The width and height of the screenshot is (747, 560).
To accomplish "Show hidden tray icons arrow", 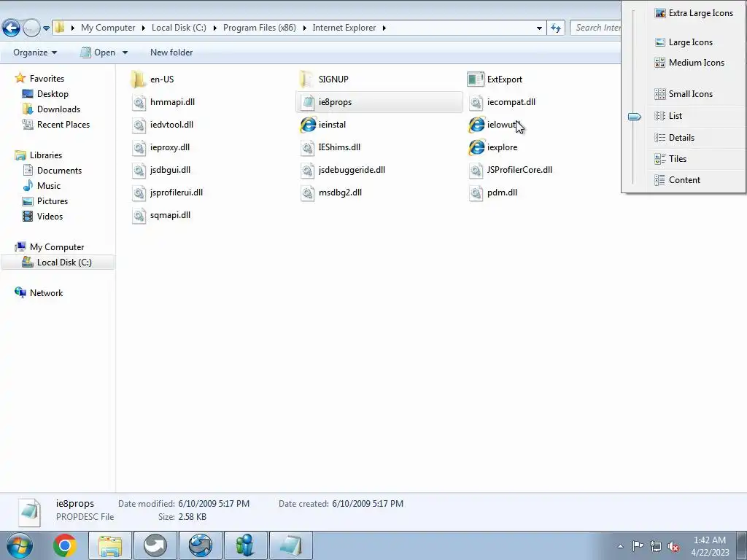I will (620, 547).
